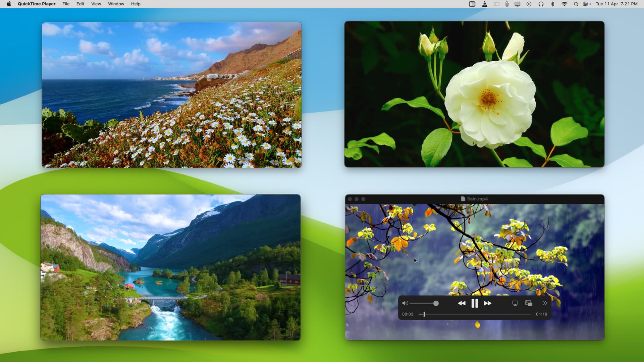Screen dimensions: 644x362
Task: Open the Bluetooth menu bar icon
Action: tap(553, 4)
